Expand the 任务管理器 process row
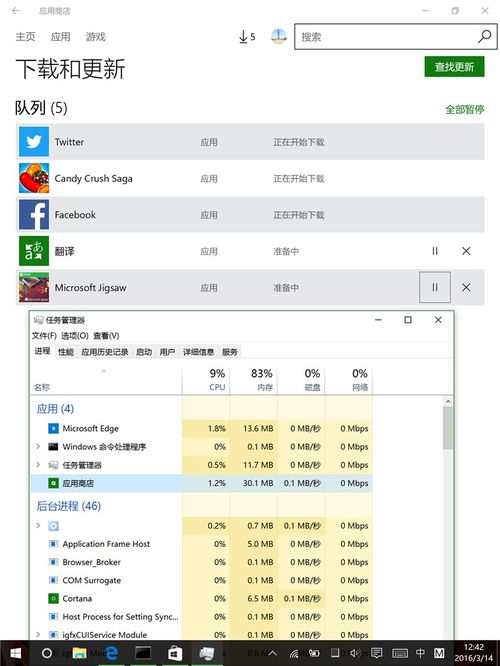 tap(38, 465)
